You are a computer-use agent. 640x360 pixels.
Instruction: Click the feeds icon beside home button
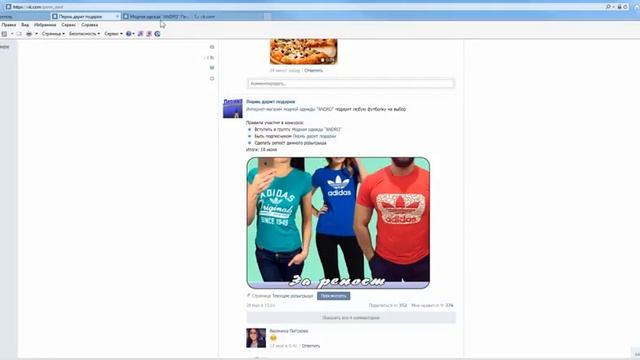(19, 34)
